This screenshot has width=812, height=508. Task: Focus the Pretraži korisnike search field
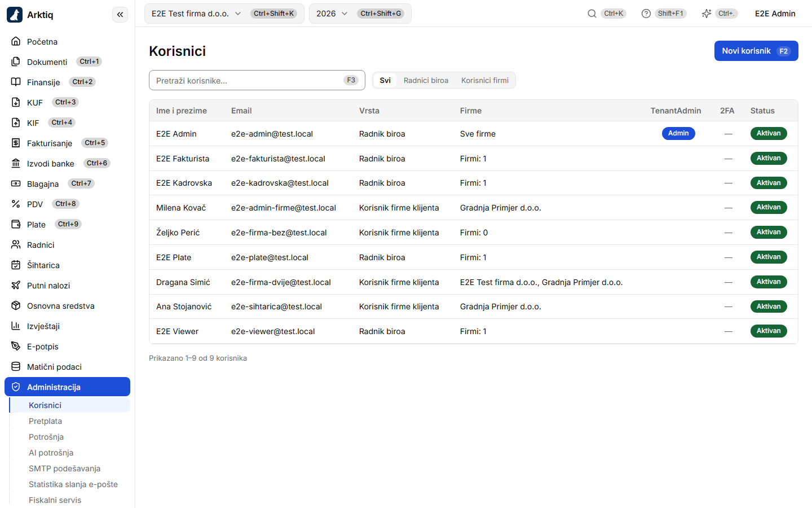click(257, 80)
